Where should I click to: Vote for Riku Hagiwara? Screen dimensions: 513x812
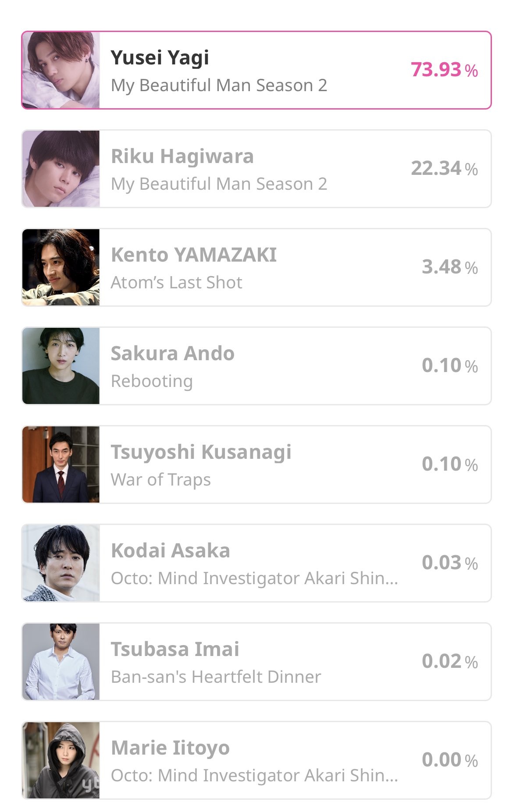(x=256, y=169)
